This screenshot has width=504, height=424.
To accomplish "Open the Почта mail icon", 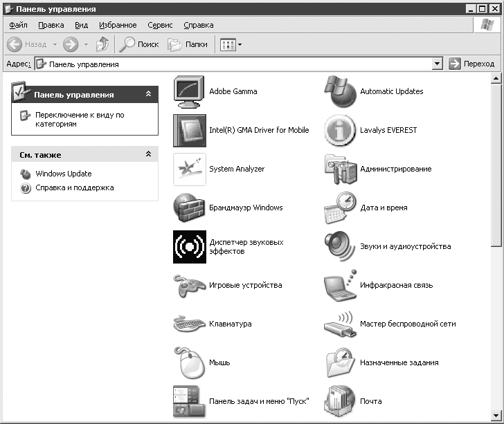I will [340, 401].
